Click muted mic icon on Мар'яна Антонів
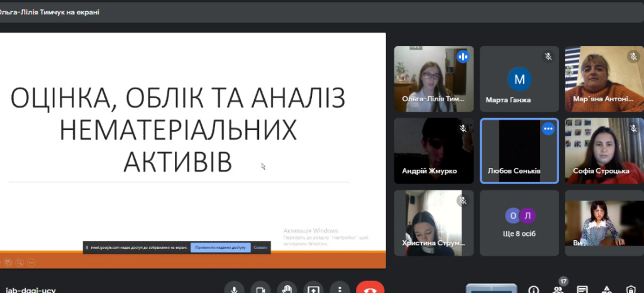 coord(634,57)
